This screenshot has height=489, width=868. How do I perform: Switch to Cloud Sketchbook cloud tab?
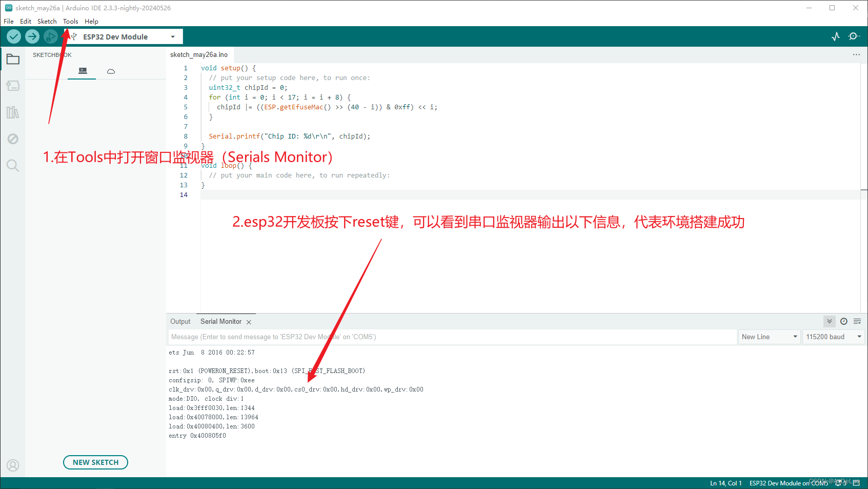click(111, 71)
